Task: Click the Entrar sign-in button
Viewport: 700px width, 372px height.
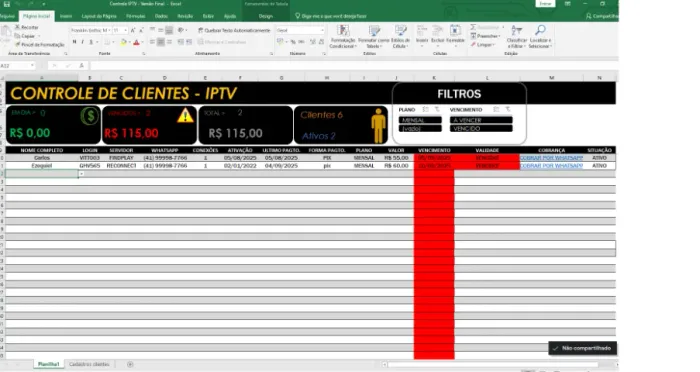Action: click(545, 4)
